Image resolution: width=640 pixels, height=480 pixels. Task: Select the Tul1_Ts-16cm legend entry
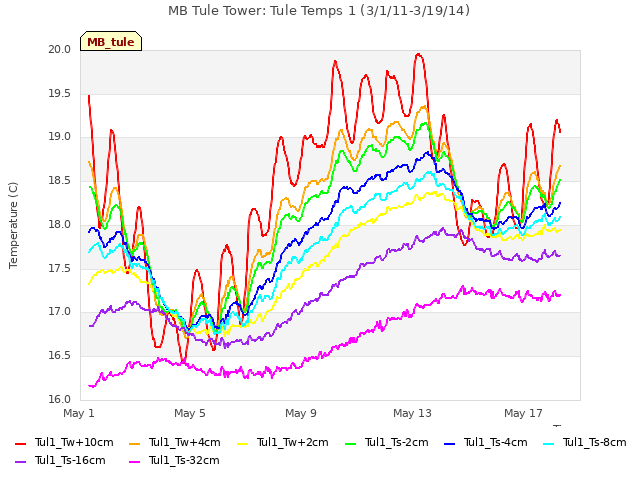tap(60, 460)
